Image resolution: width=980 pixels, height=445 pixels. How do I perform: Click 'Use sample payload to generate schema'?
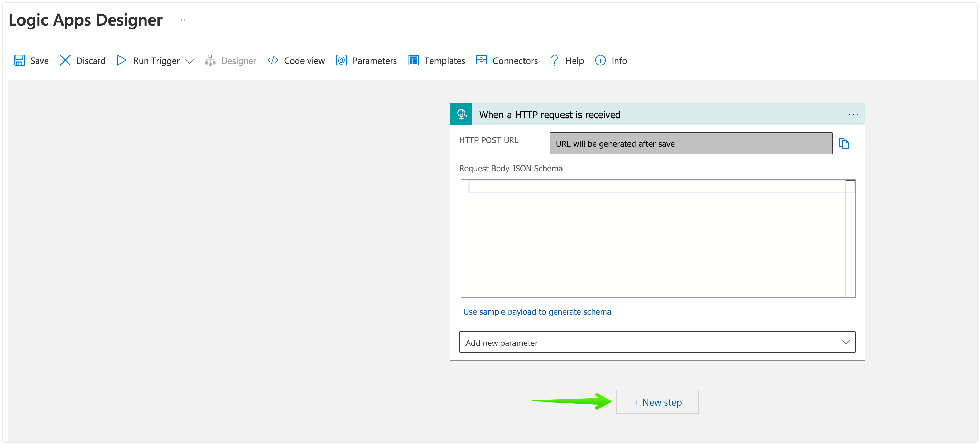[537, 312]
